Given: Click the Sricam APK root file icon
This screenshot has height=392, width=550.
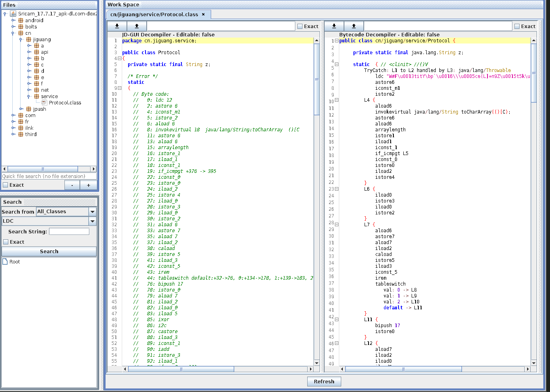Looking at the screenshot, I should [x=13, y=14].
